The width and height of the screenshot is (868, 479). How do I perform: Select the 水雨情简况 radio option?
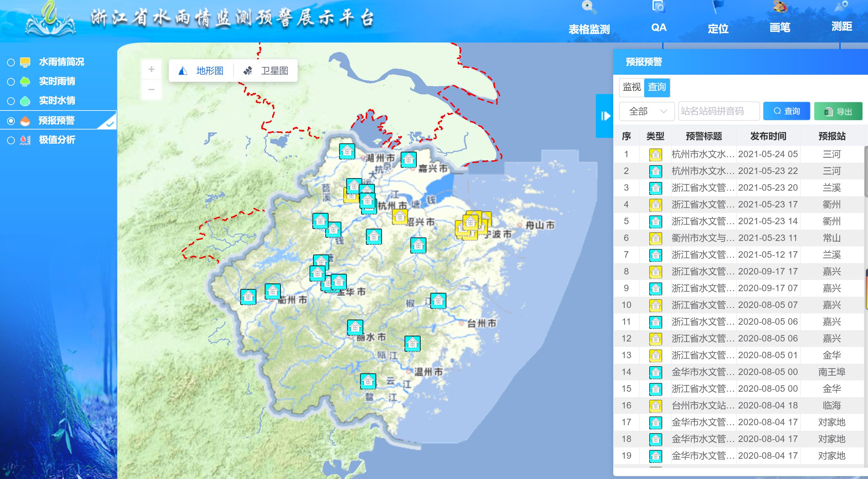[x=11, y=62]
